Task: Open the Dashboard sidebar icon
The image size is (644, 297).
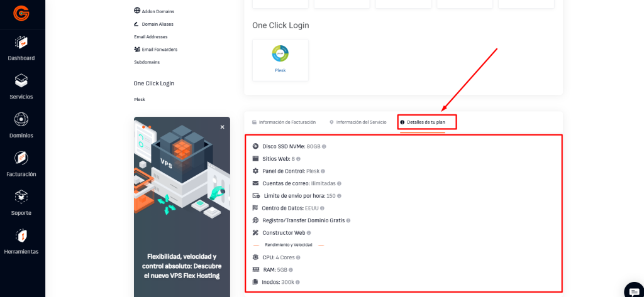Action: [21, 43]
